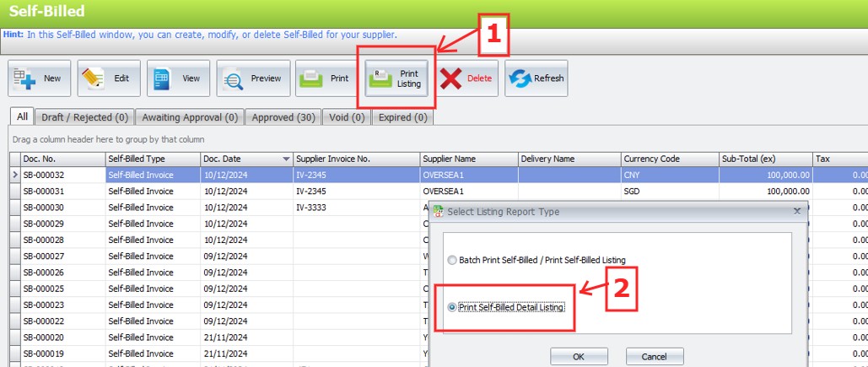Screen dimensions: 868x367
Task: Click the Print printer icon
Action: 311,78
